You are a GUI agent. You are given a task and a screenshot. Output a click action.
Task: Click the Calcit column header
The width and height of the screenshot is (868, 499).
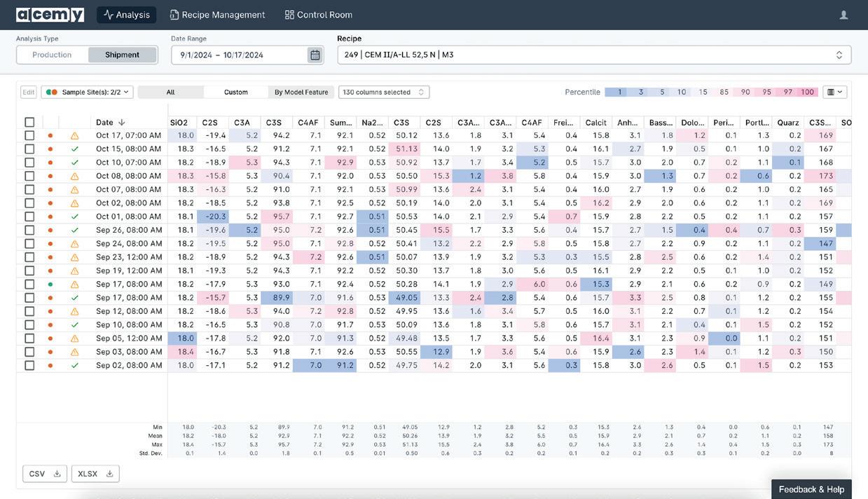tap(596, 123)
